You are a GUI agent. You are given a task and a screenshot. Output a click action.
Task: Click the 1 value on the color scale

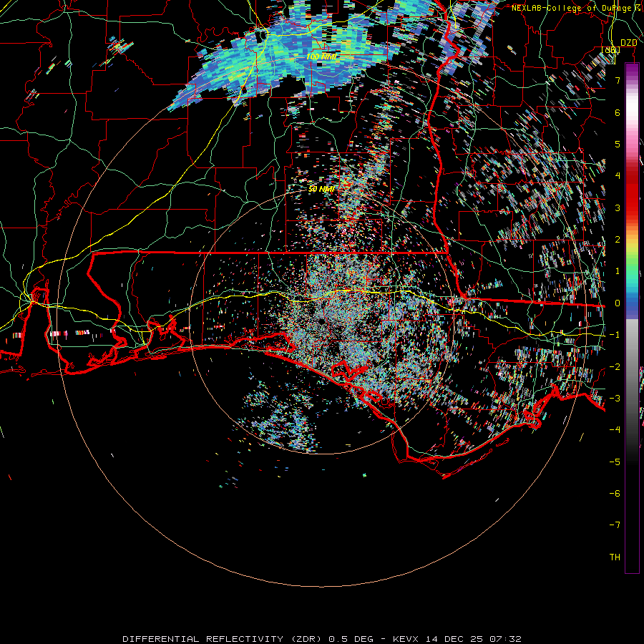618,271
